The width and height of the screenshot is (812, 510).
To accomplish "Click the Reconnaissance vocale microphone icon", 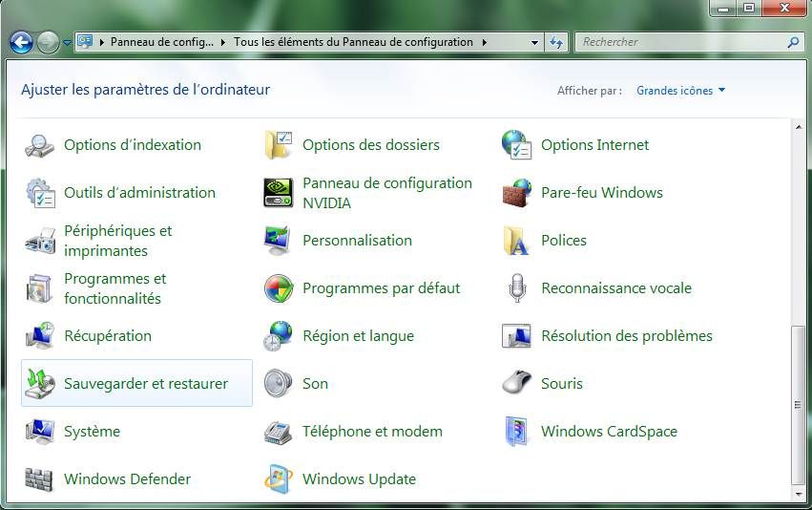I will pyautogui.click(x=516, y=288).
